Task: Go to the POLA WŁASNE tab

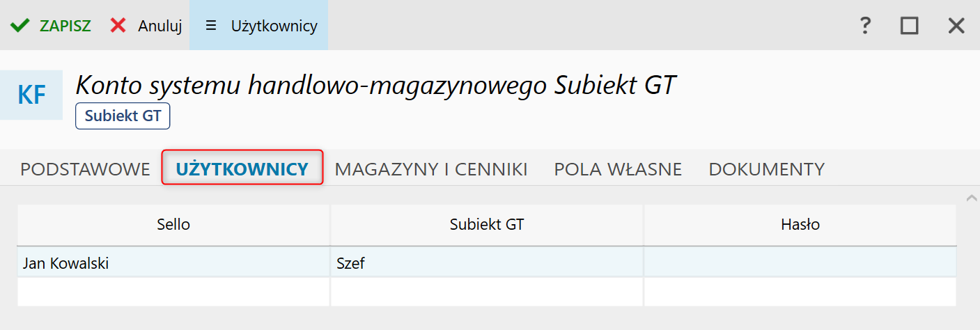Action: click(618, 168)
